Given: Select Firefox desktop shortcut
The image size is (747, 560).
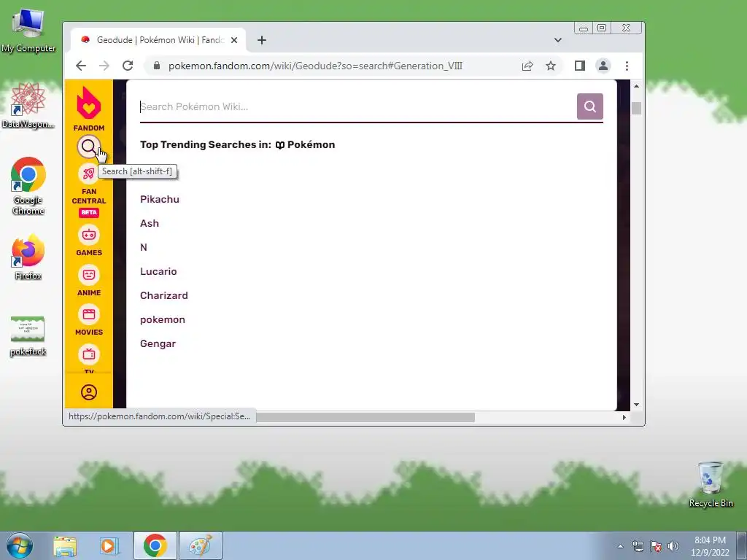Looking at the screenshot, I should coord(28,256).
